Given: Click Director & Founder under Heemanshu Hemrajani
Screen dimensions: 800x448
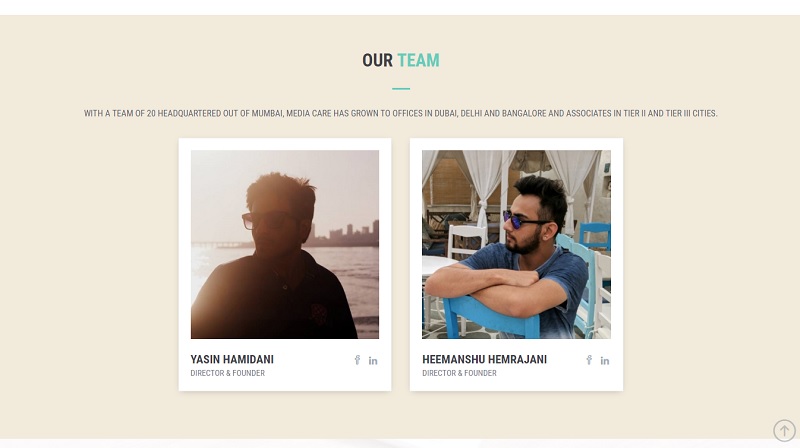Looking at the screenshot, I should point(459,373).
